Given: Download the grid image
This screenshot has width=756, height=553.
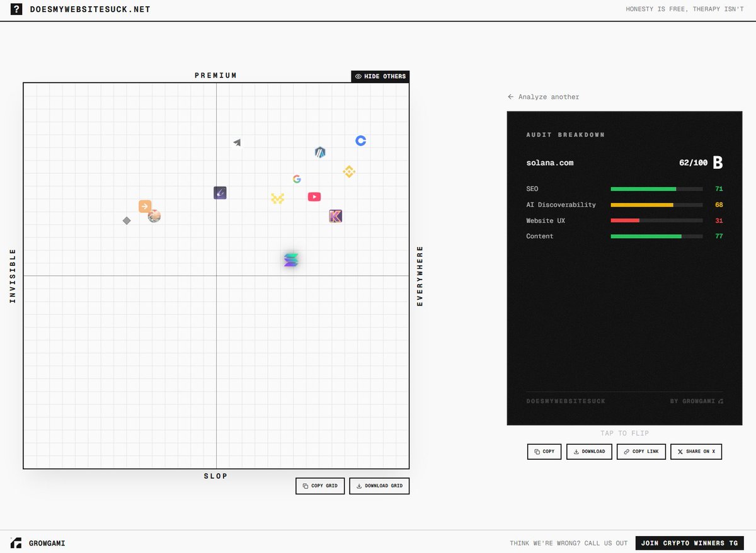Looking at the screenshot, I should pyautogui.click(x=379, y=486).
